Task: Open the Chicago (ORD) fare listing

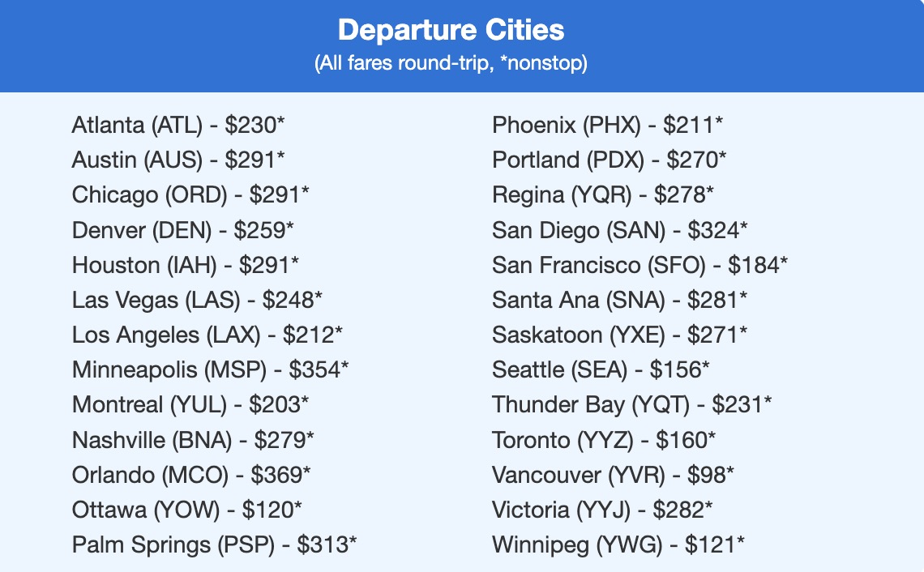Action: pos(190,195)
